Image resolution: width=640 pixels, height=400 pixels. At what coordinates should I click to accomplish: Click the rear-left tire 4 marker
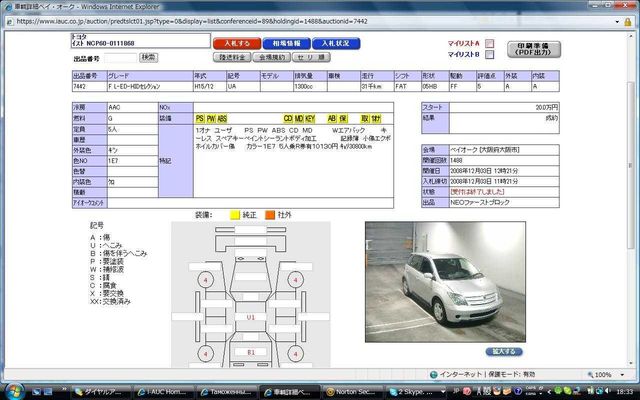click(x=205, y=354)
